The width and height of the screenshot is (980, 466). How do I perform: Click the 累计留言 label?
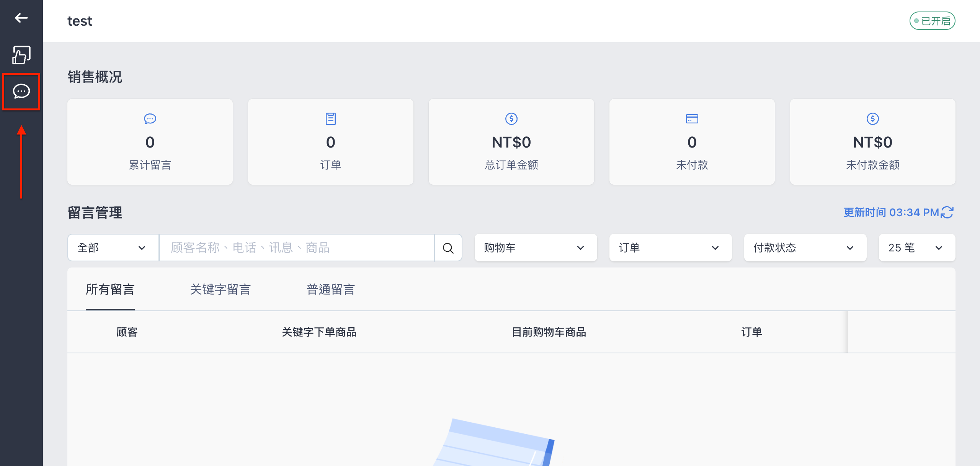150,165
